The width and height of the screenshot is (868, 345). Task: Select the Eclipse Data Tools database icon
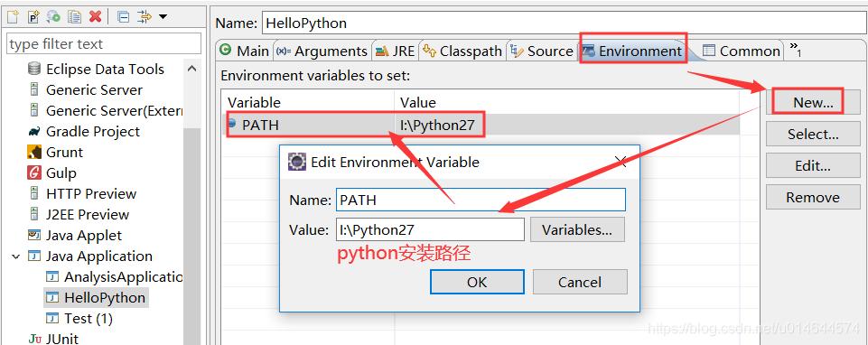[x=34, y=70]
